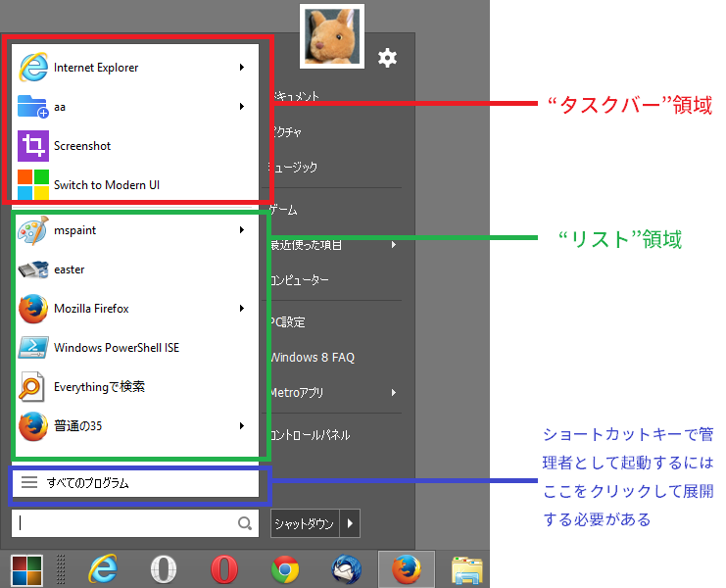Image resolution: width=726 pixels, height=588 pixels.
Task: Click the Firefox icon beside 普通の35
Action: pyautogui.click(x=33, y=426)
